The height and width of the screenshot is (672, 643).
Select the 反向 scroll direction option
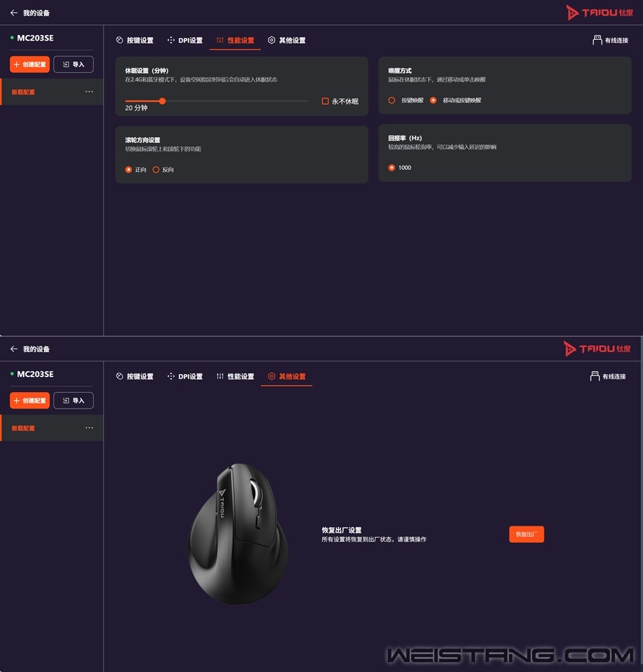(x=156, y=170)
